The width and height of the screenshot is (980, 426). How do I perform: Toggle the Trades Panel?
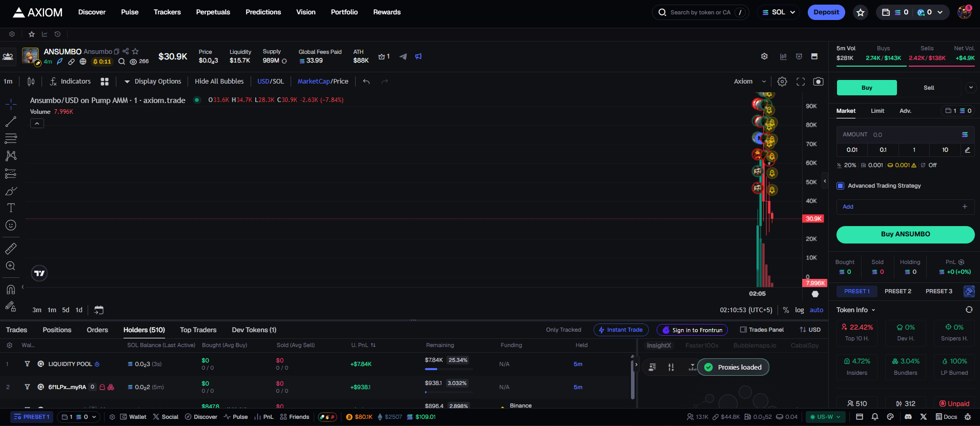pyautogui.click(x=762, y=330)
